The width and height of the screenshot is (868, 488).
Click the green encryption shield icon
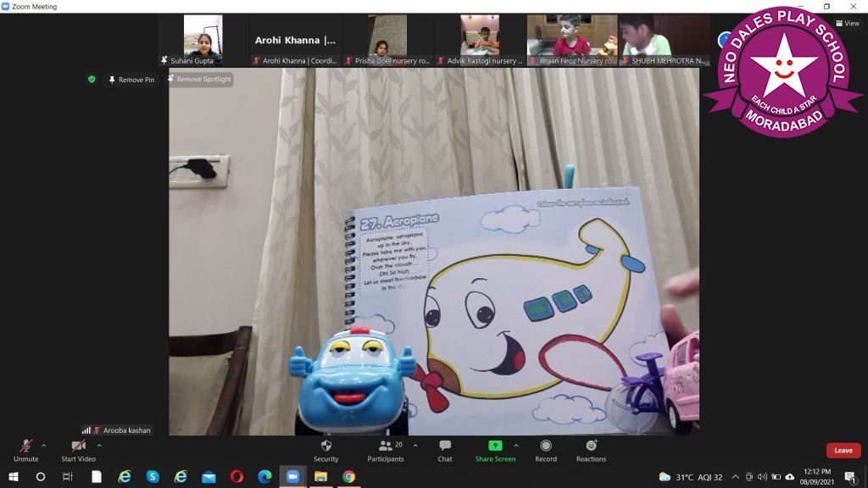tap(92, 79)
